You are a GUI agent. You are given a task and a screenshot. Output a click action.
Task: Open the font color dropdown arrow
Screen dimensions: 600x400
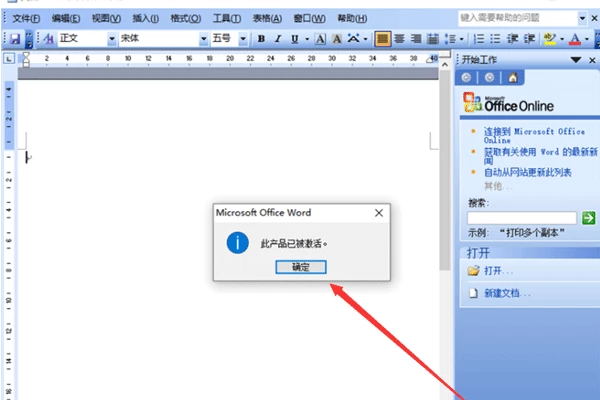[587, 39]
